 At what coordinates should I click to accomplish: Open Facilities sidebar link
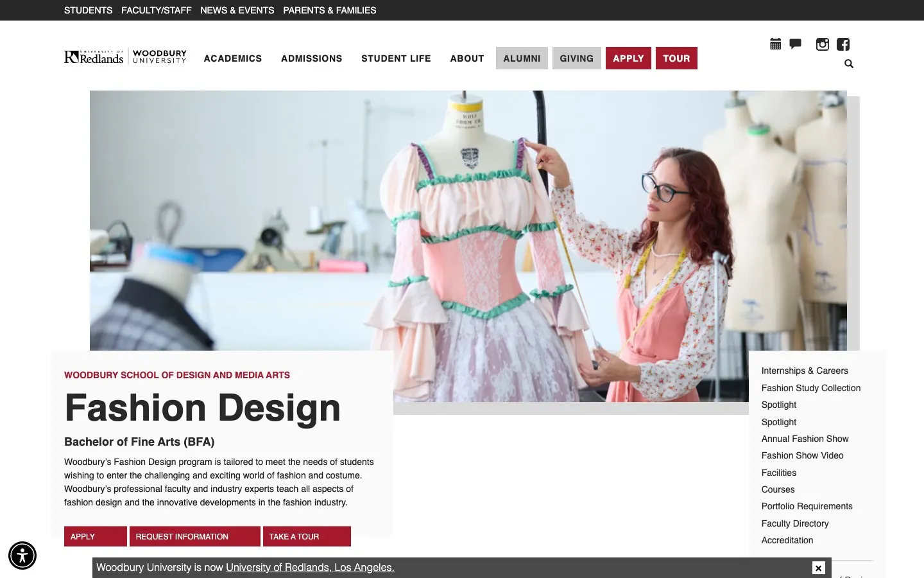tap(778, 473)
